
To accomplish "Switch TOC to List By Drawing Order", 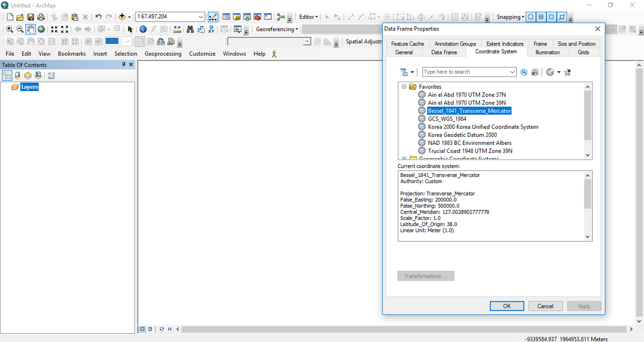I will (7, 75).
